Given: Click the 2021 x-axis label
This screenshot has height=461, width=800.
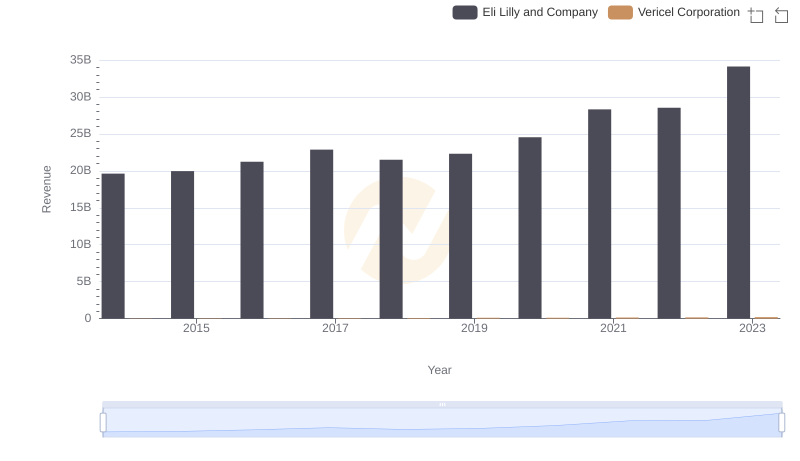Looking at the screenshot, I should click(x=613, y=328).
